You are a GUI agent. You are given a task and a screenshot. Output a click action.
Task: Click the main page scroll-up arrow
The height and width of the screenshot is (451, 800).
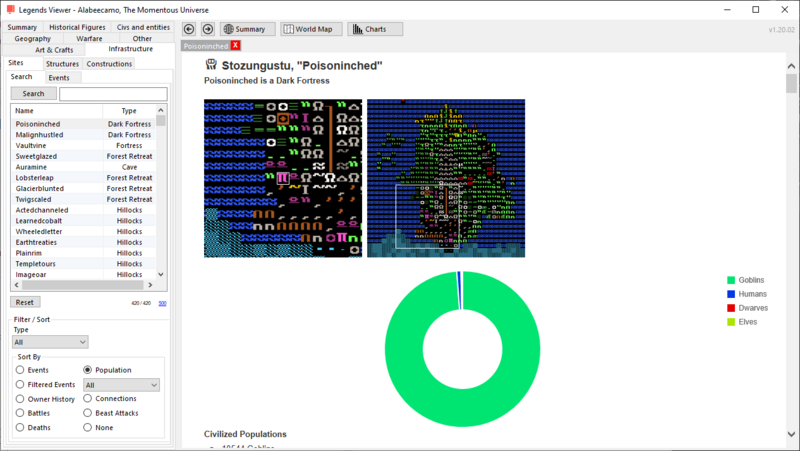pos(791,66)
